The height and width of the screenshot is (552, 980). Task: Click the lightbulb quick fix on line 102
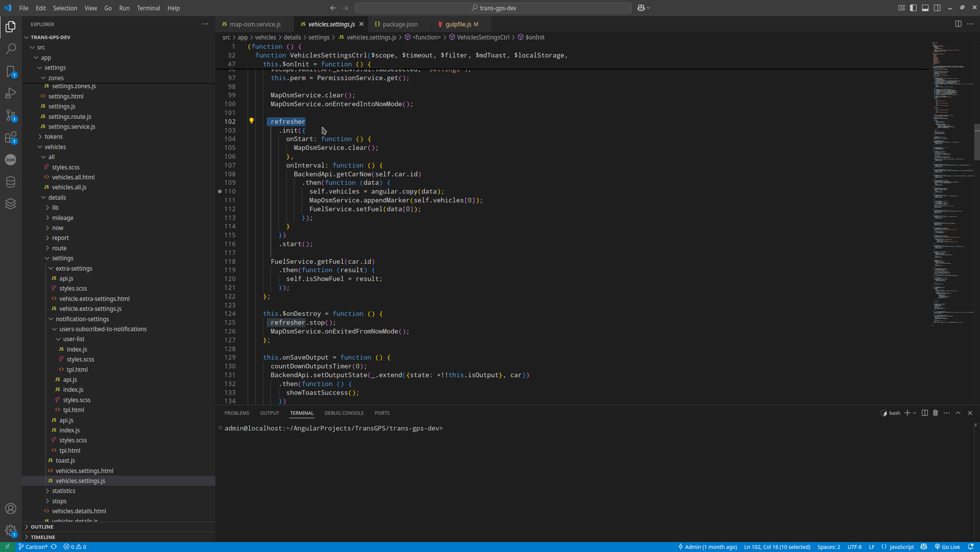coord(252,121)
